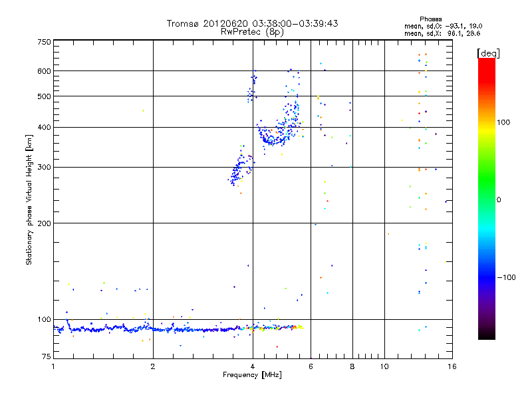Click the y-axis label '300'

pos(44,168)
